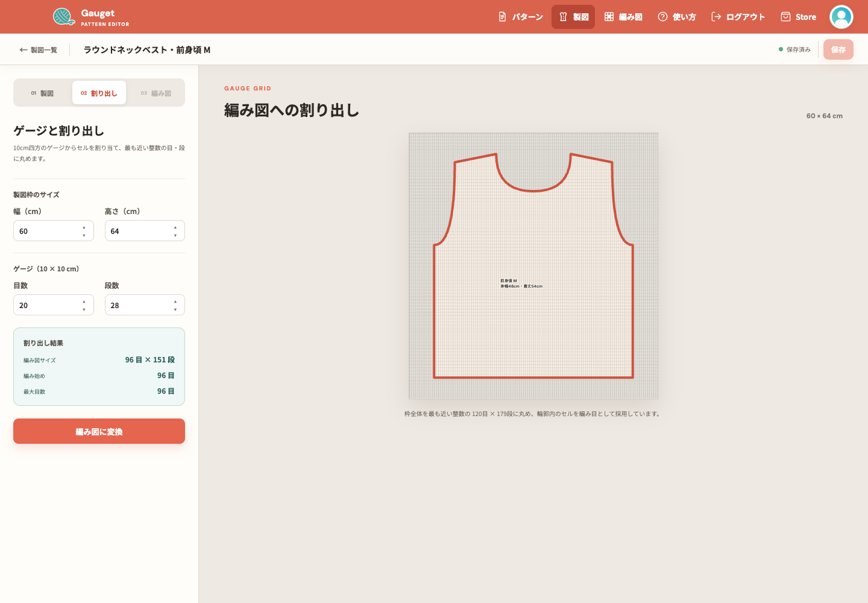Click the ログアウト link text

click(x=746, y=17)
